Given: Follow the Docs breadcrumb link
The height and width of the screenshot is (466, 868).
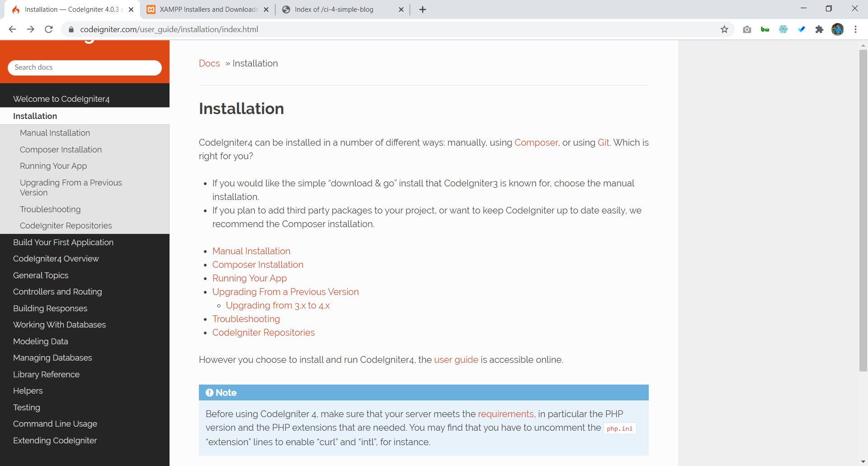Looking at the screenshot, I should pyautogui.click(x=209, y=63).
